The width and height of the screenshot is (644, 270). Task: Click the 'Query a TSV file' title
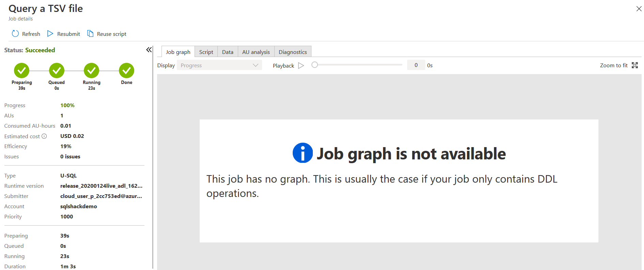click(x=46, y=9)
